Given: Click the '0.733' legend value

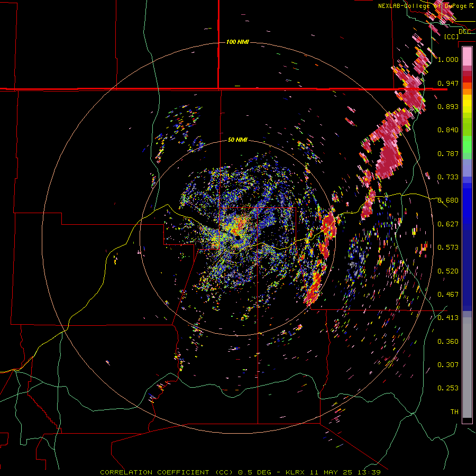Looking at the screenshot, I should click(x=448, y=177).
